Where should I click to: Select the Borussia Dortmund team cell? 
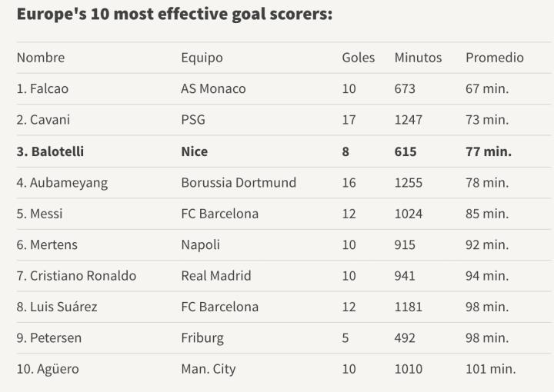pos(239,183)
